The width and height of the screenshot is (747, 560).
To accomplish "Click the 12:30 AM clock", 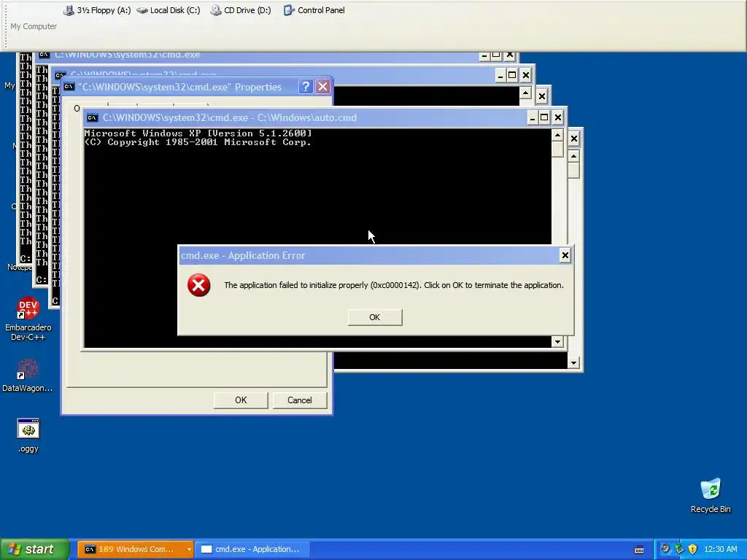I will pos(720,549).
